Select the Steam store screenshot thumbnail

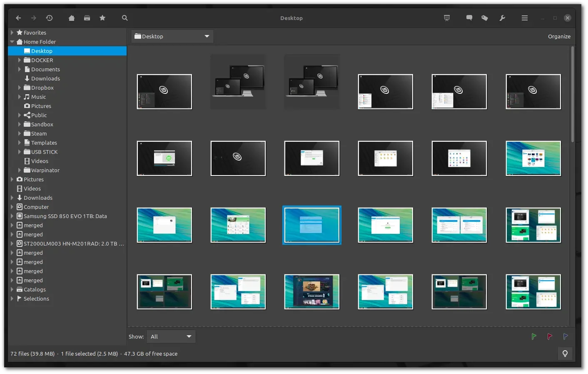point(312,292)
